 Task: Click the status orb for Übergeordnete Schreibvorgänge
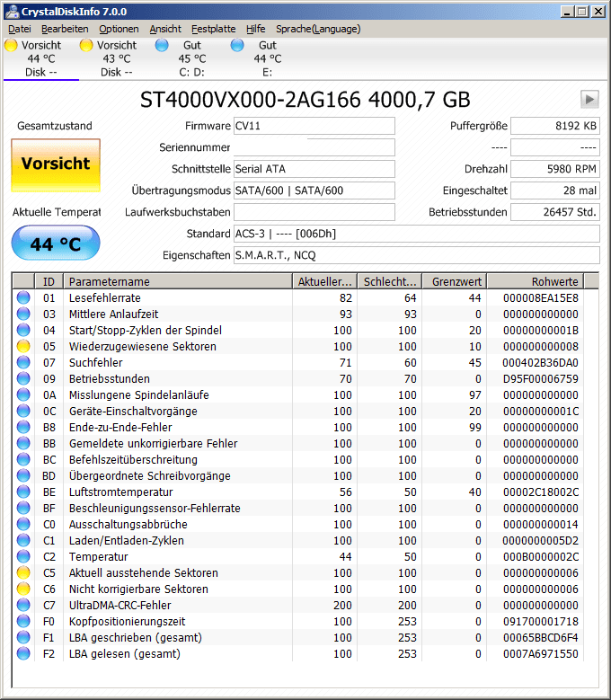[x=23, y=475]
